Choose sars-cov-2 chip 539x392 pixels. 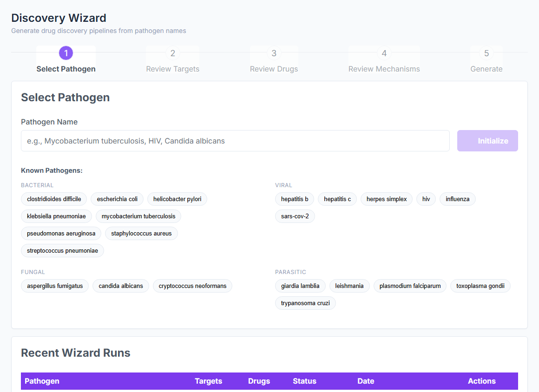pos(295,216)
